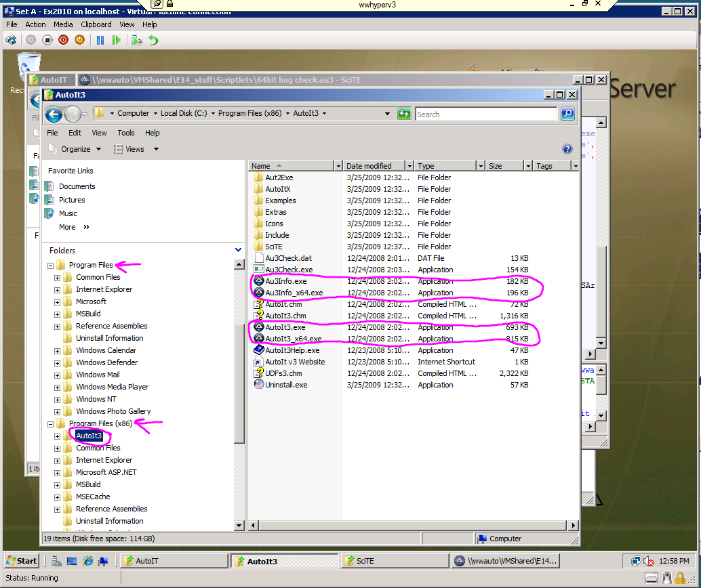Collapse the Program Files (x86) tree node
Viewport: 701px width, 588px height.
(51, 423)
